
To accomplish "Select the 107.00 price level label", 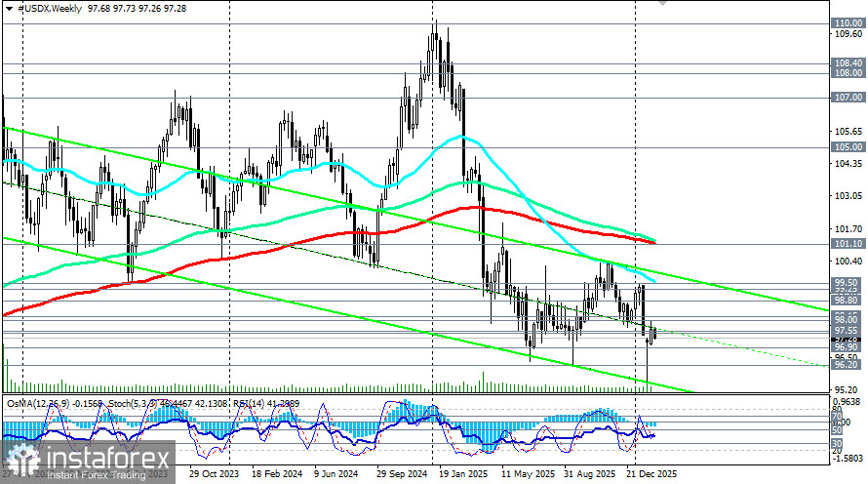I will coord(848,98).
